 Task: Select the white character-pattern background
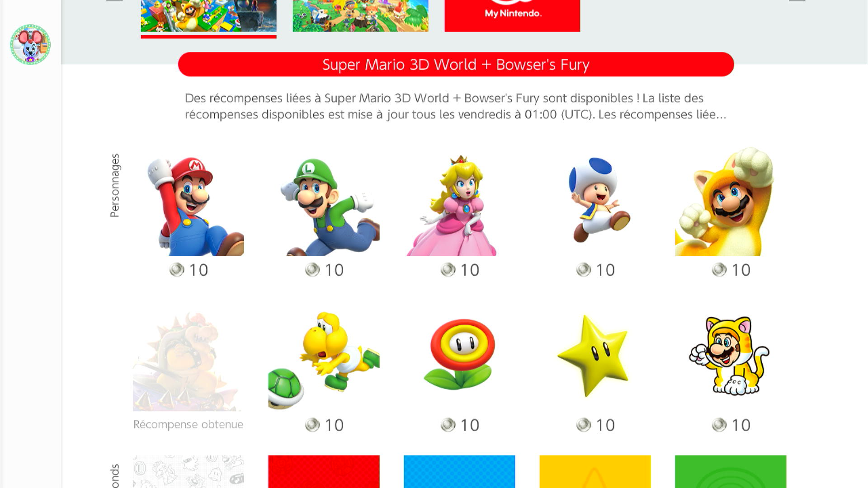(189, 472)
